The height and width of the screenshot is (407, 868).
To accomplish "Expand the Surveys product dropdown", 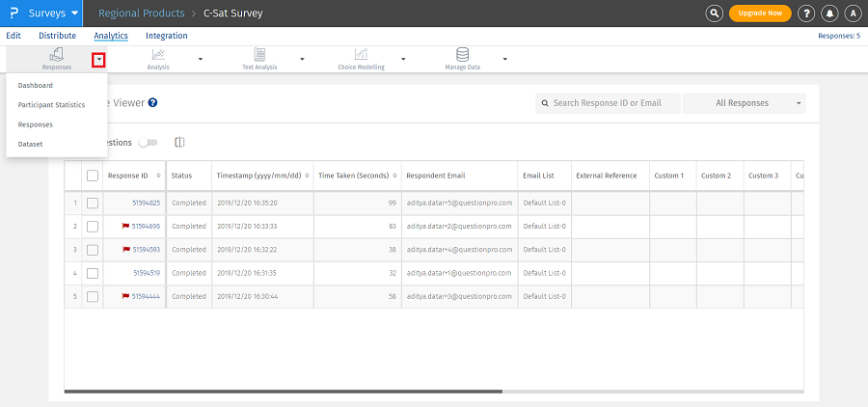I will 54,14.
